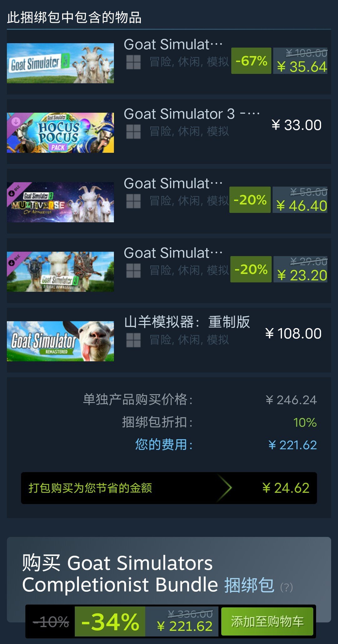Screen dimensions: 338x644
Task: Click ¥23.20 discounted price box
Action: pos(302,276)
